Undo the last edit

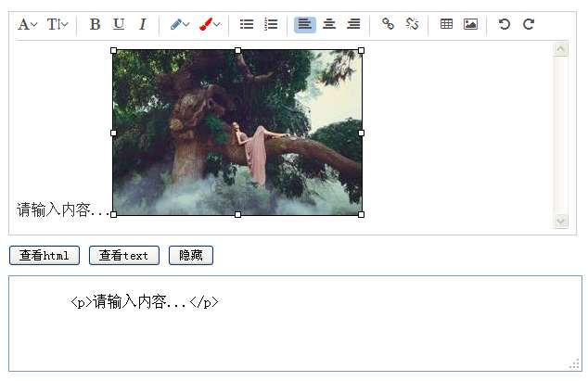pos(505,24)
